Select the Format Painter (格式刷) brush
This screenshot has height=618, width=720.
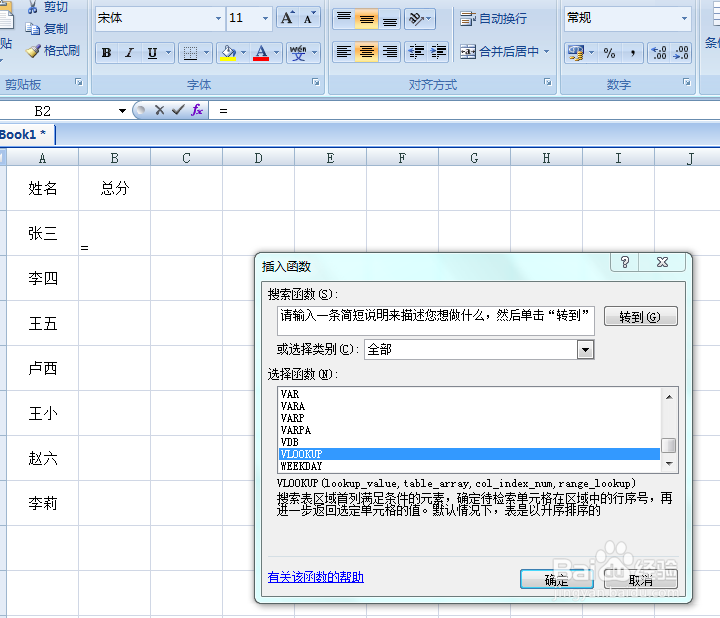click(x=33, y=51)
